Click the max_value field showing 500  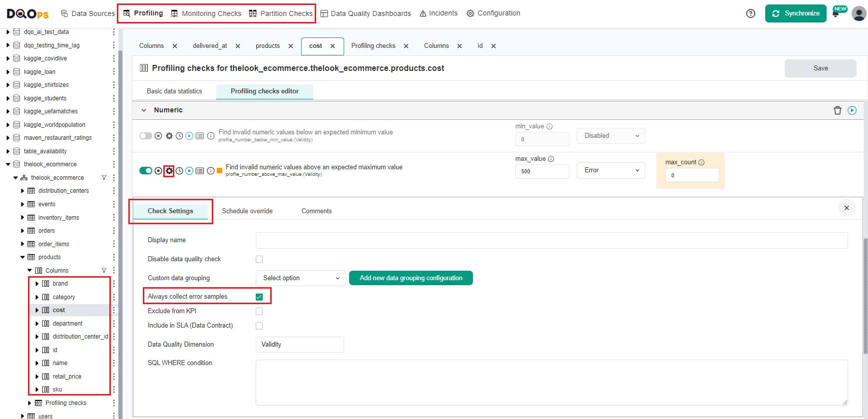tap(542, 171)
